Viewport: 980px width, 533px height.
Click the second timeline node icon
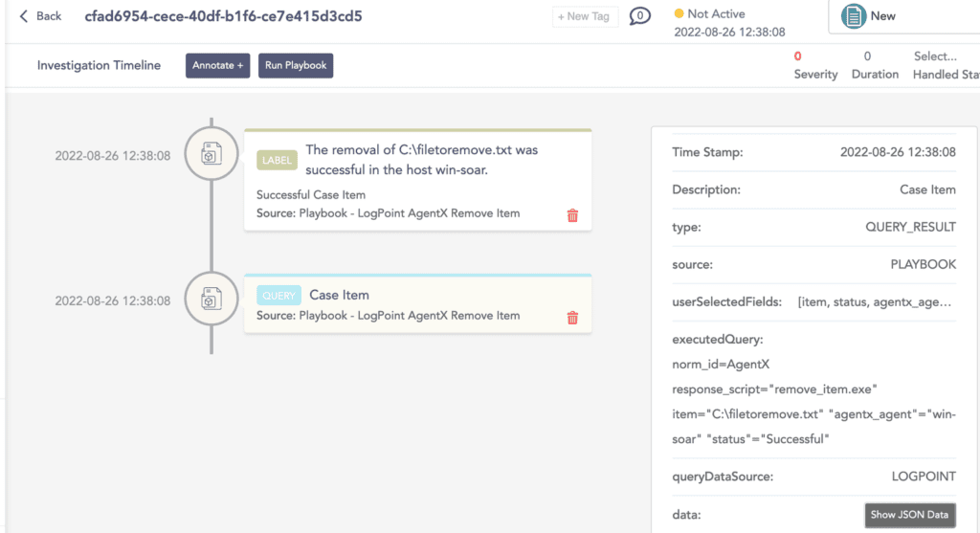tap(212, 300)
